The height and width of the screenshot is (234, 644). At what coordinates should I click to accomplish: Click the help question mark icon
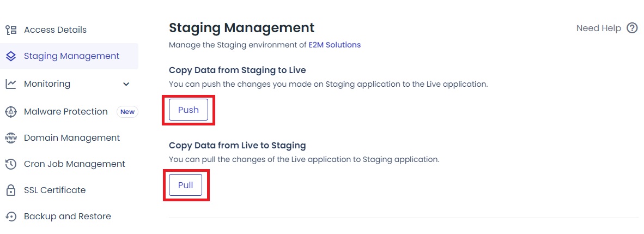pyautogui.click(x=632, y=28)
